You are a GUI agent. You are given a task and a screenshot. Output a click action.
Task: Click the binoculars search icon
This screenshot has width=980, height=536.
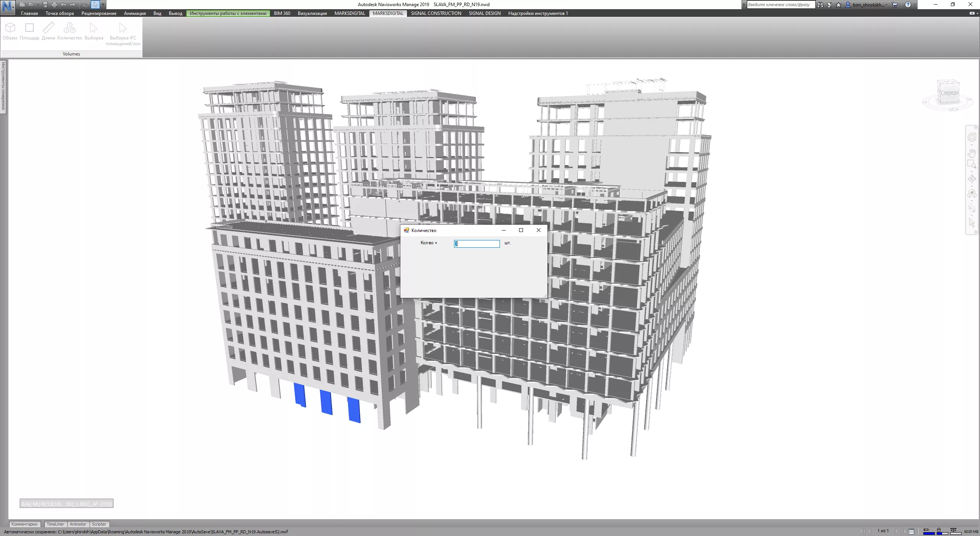coord(820,5)
